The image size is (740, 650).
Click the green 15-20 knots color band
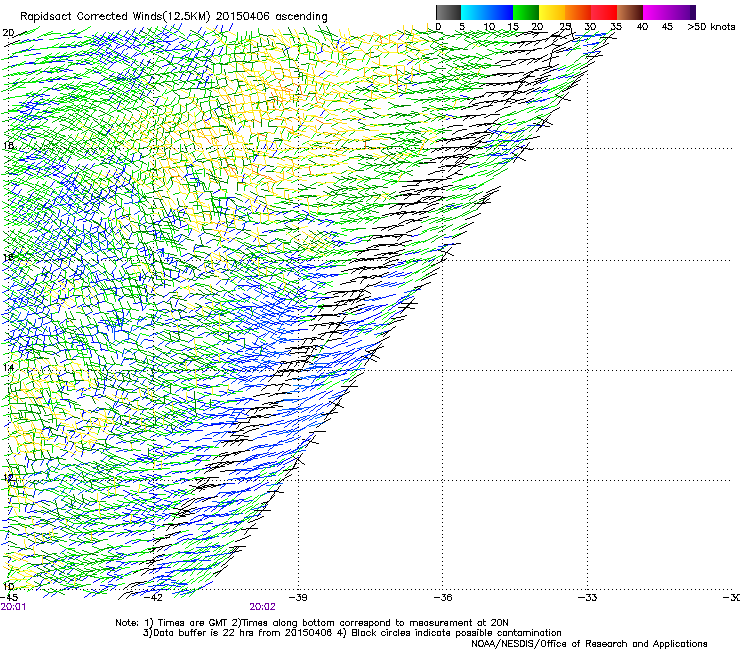[x=526, y=12]
